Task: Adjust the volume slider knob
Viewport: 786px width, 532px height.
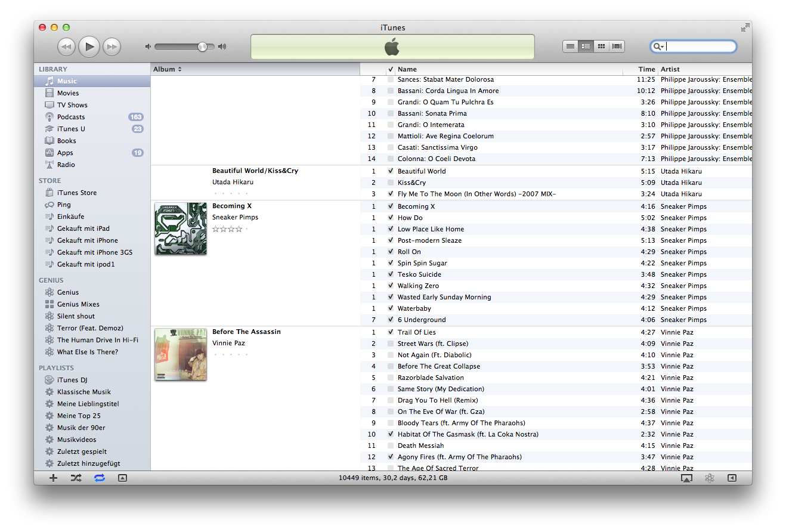Action: tap(202, 47)
